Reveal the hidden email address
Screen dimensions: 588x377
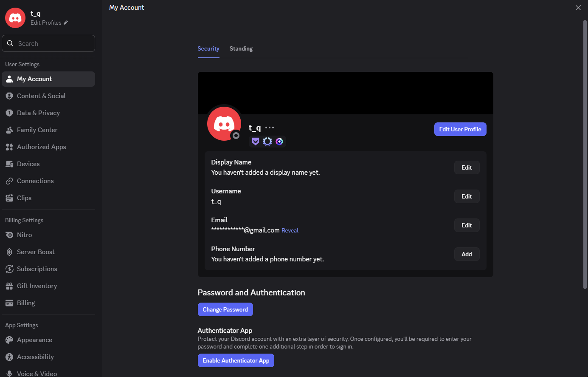[290, 231]
